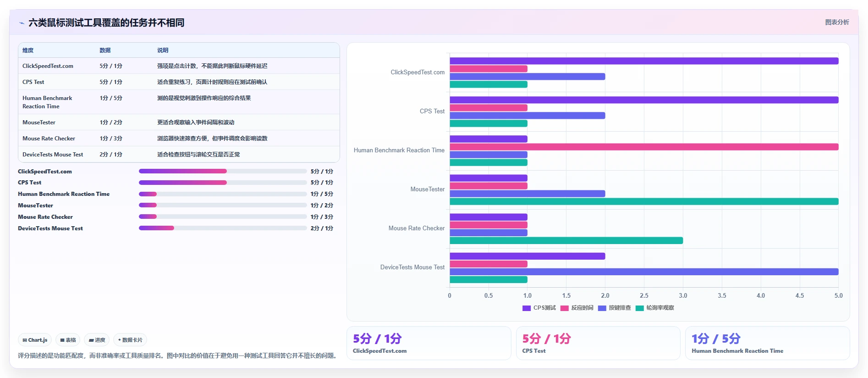
Task: Click the DeviceTests Mouse Test chart axis label
Action: (x=412, y=267)
